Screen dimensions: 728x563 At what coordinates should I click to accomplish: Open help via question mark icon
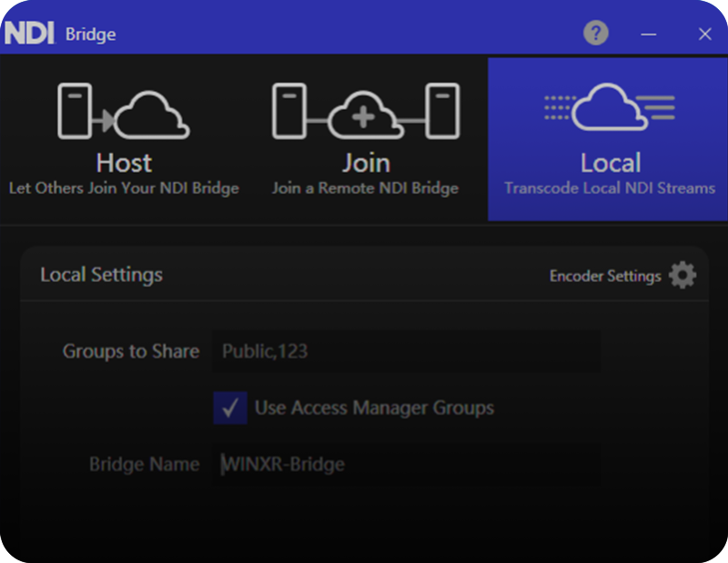[595, 34]
